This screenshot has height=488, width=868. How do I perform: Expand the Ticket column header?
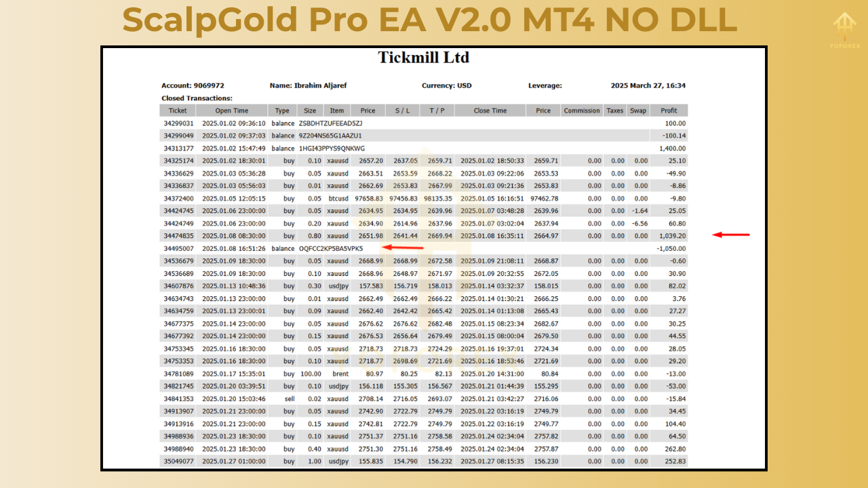(177, 110)
